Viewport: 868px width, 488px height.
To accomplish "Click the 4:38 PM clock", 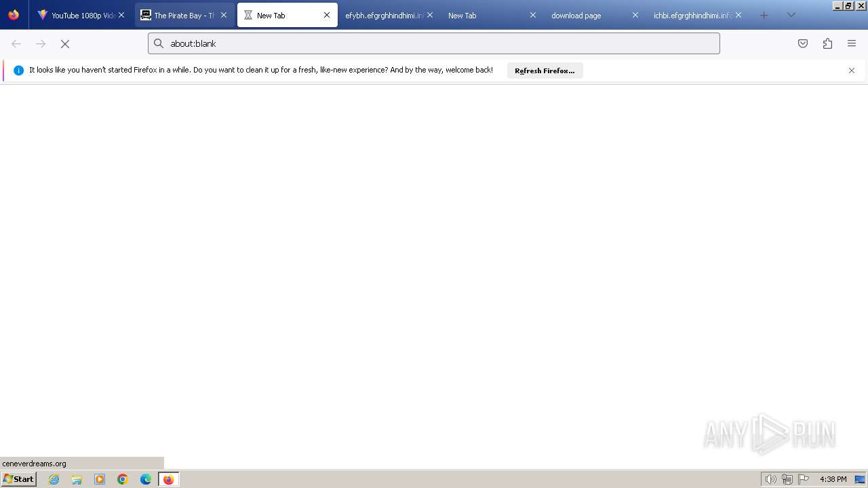I will [x=833, y=479].
